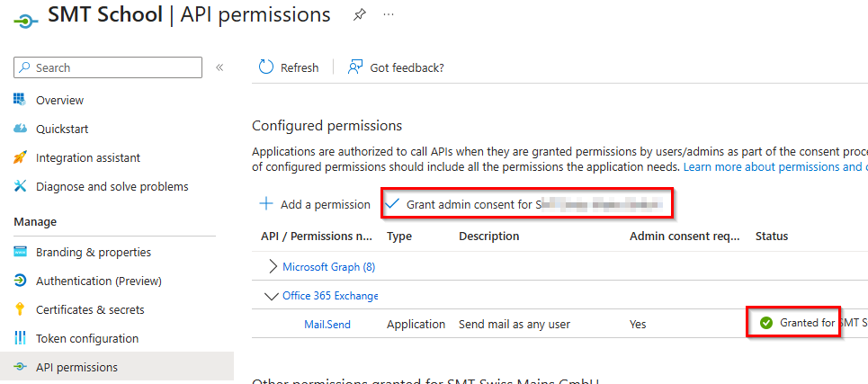Open the Overview page in sidebar
The height and width of the screenshot is (384, 868).
(59, 100)
